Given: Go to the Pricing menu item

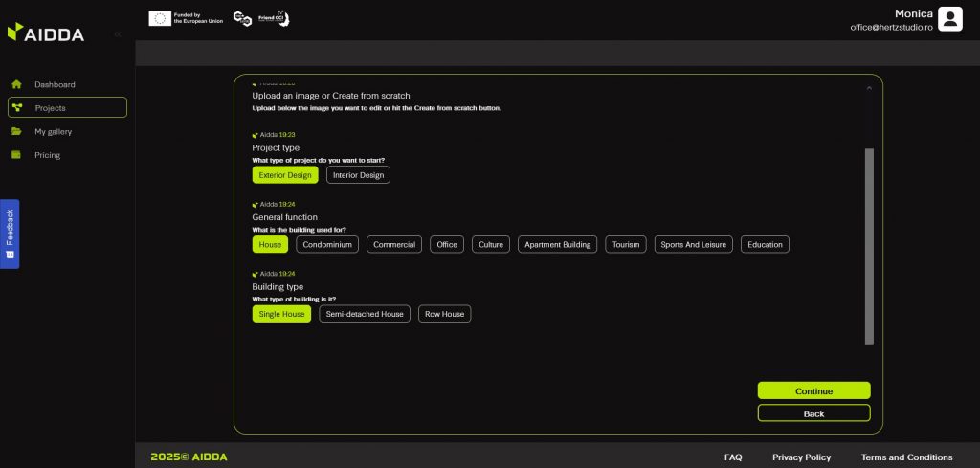Looking at the screenshot, I should [x=47, y=155].
